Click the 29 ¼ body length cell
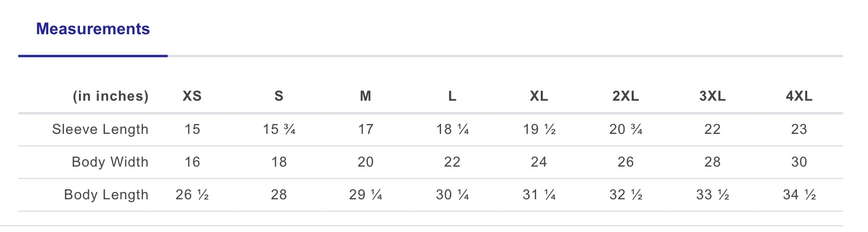 (366, 195)
